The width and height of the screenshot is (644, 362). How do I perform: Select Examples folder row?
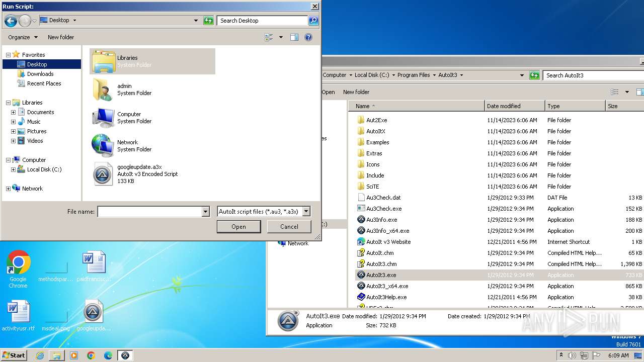[x=377, y=142]
